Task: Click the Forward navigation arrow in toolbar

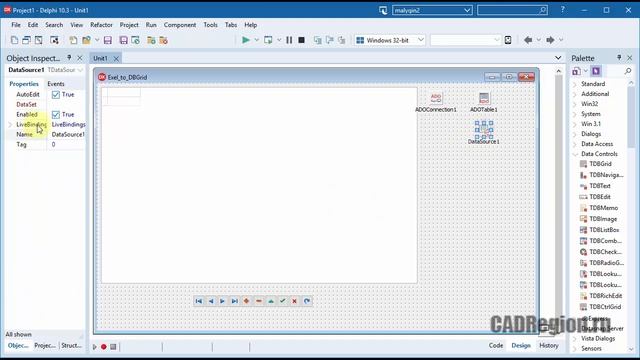Action: [x=550, y=40]
